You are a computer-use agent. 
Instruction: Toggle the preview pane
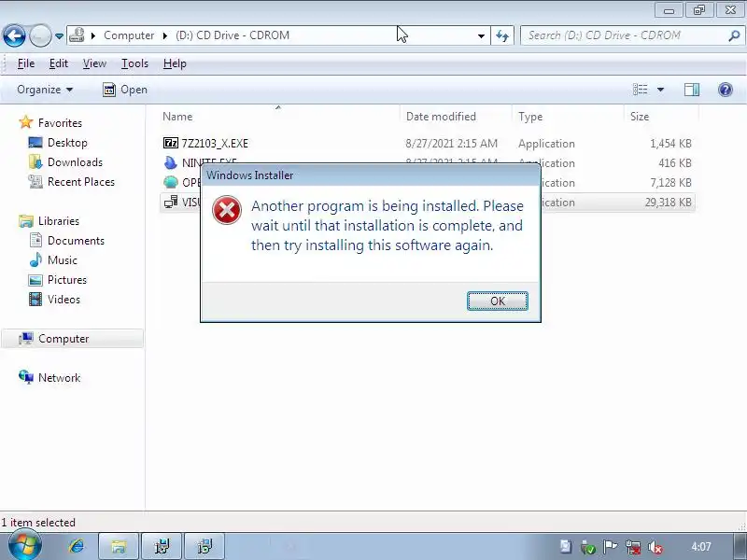tap(692, 90)
